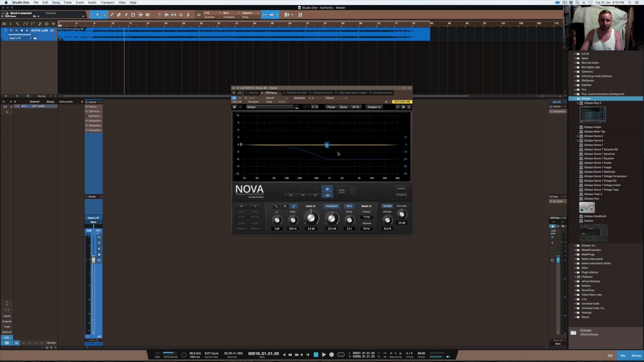Select the Eraser tool
This screenshot has width=644, height=362.
(119, 15)
